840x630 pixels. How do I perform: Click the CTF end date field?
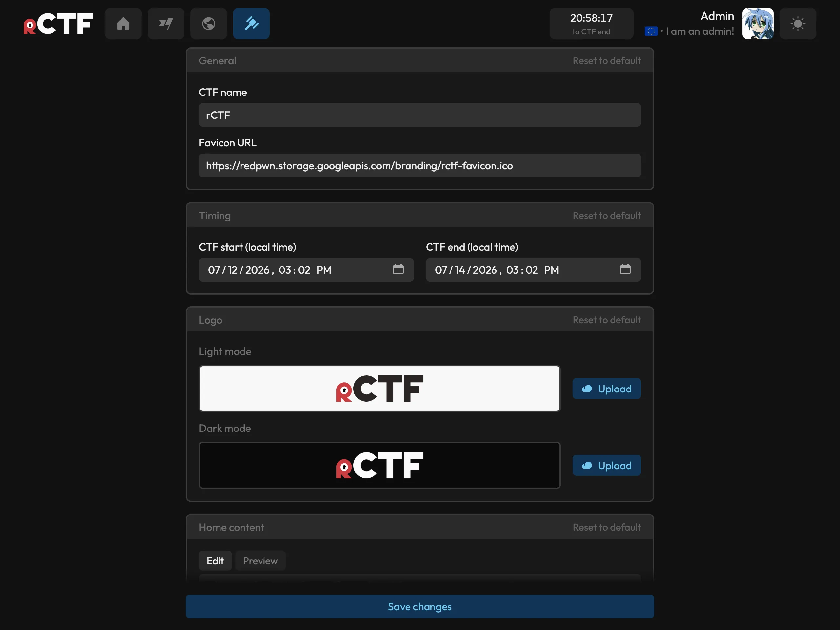coord(533,270)
